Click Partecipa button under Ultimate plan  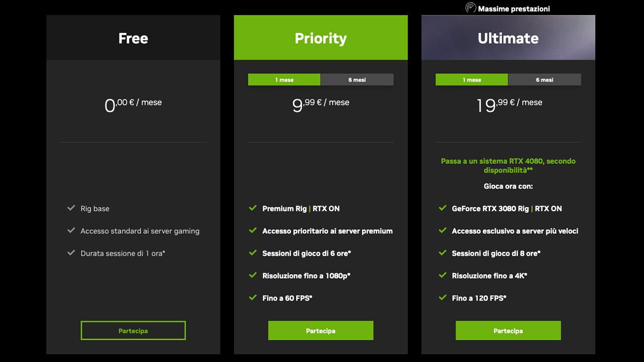pyautogui.click(x=508, y=331)
